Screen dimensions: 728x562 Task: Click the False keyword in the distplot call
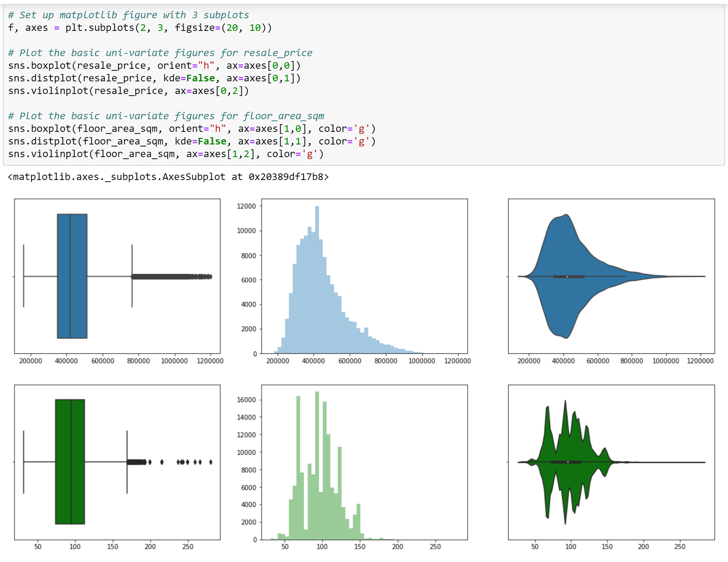[200, 78]
